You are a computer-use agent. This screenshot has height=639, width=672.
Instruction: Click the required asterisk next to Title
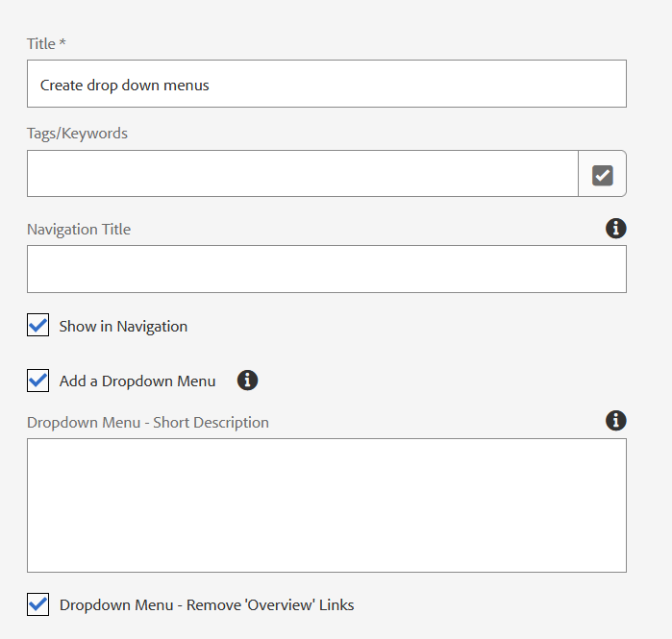click(x=62, y=43)
